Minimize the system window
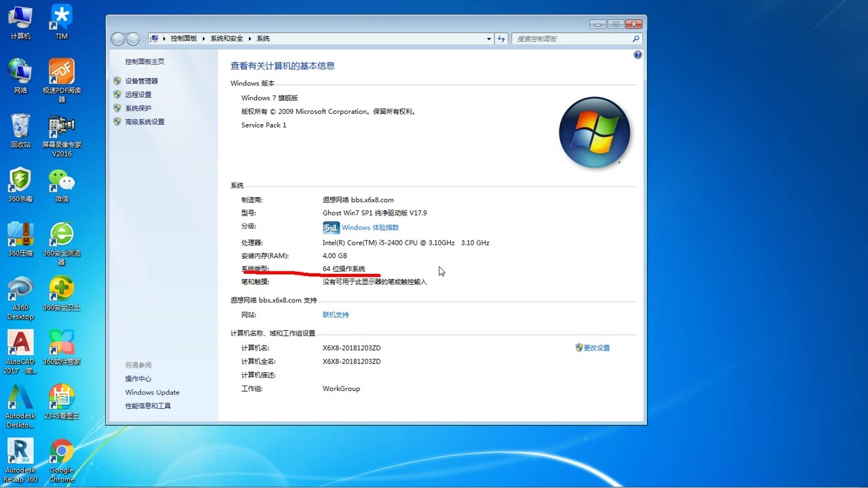The width and height of the screenshot is (868, 488). point(599,24)
